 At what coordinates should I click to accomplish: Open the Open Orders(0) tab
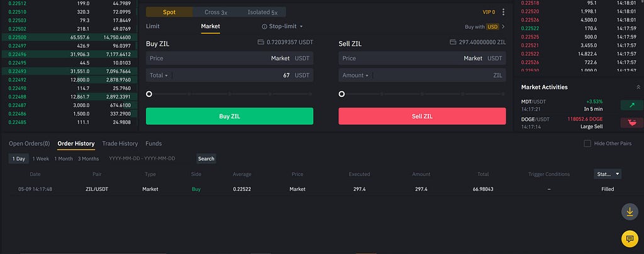29,143
